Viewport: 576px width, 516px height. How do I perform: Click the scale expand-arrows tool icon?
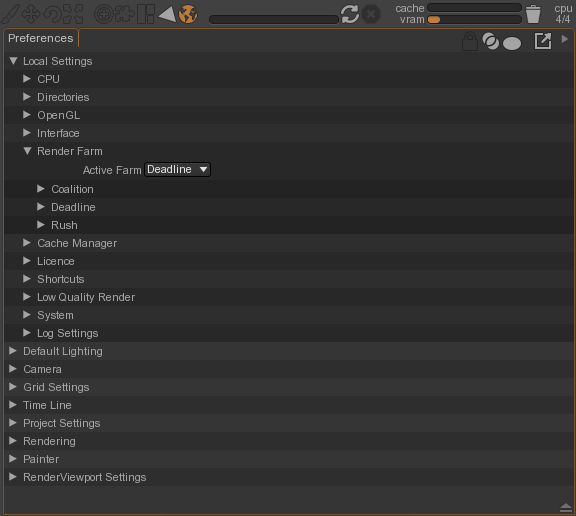pyautogui.click(x=73, y=14)
